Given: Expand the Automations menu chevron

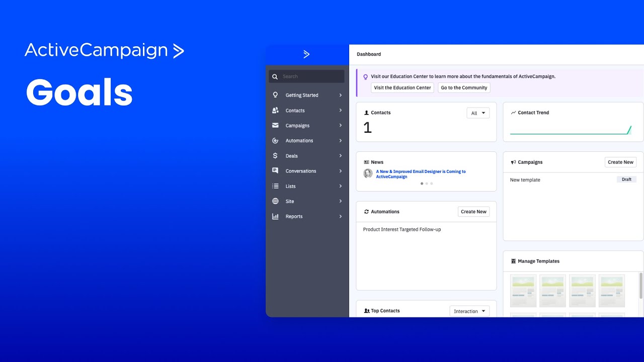Looking at the screenshot, I should tap(341, 141).
